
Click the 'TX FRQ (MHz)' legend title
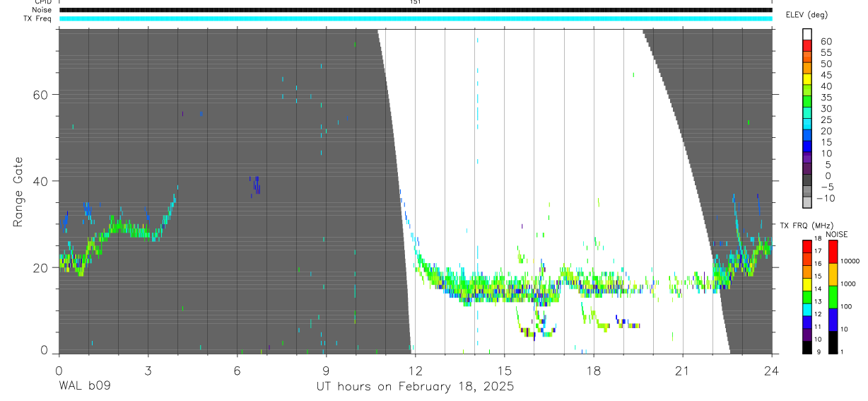(x=806, y=226)
